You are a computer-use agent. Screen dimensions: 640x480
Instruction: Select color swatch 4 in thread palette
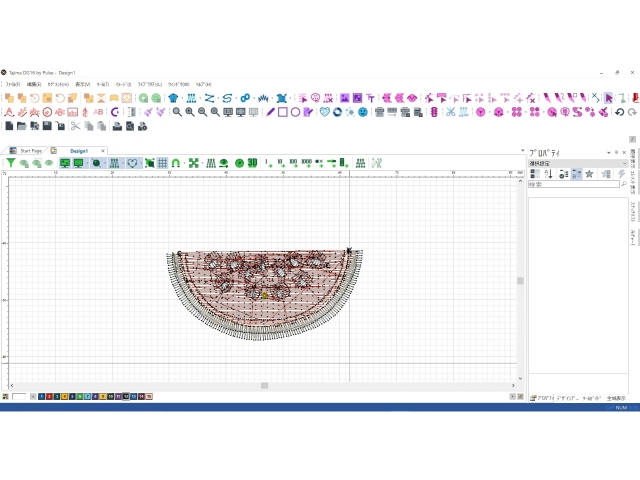click(x=64, y=396)
